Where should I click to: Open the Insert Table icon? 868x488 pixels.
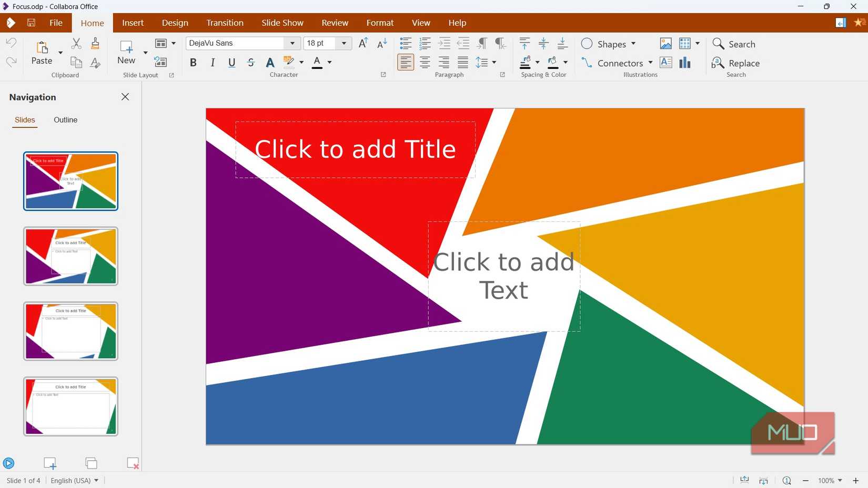tap(684, 44)
